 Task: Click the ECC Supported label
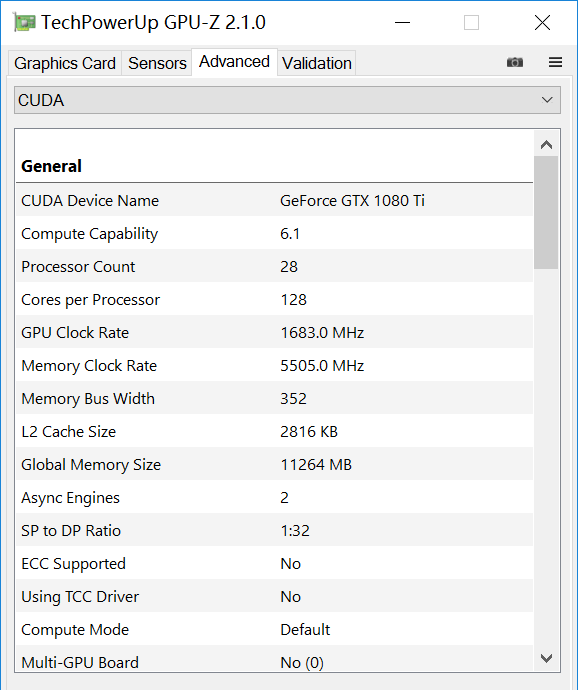(x=74, y=564)
